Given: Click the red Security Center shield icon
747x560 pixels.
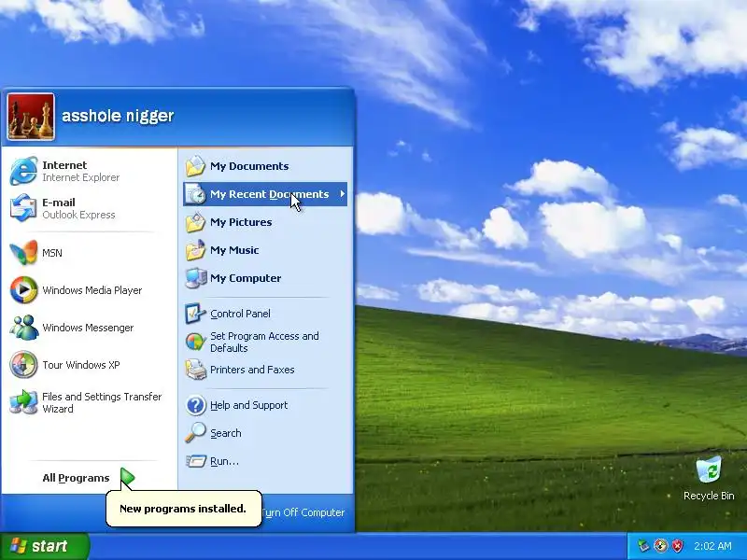Looking at the screenshot, I should click(678, 546).
